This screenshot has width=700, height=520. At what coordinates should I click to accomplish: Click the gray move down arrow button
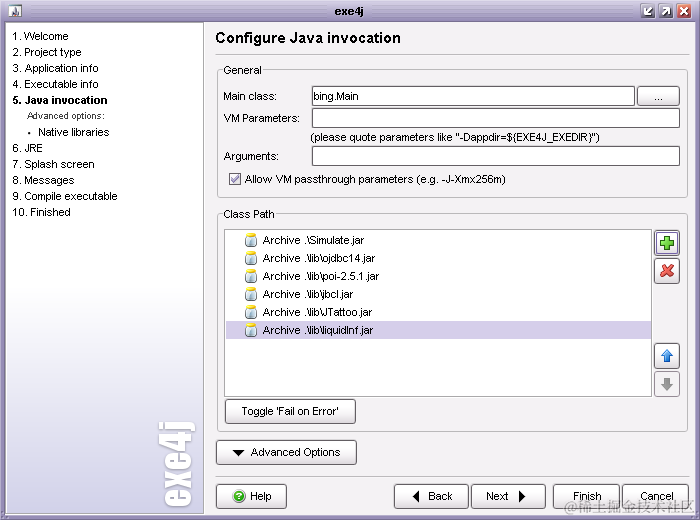pos(667,384)
